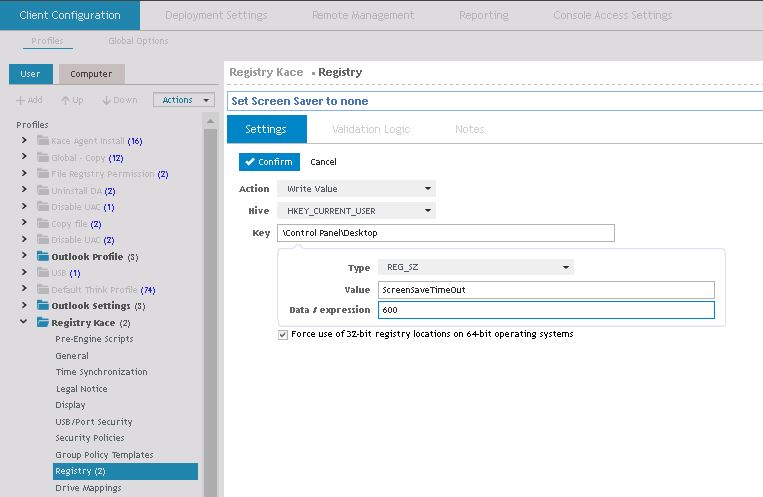
Task: Open the Hive HKEY_CURRENT_USER dropdown
Action: [355, 211]
